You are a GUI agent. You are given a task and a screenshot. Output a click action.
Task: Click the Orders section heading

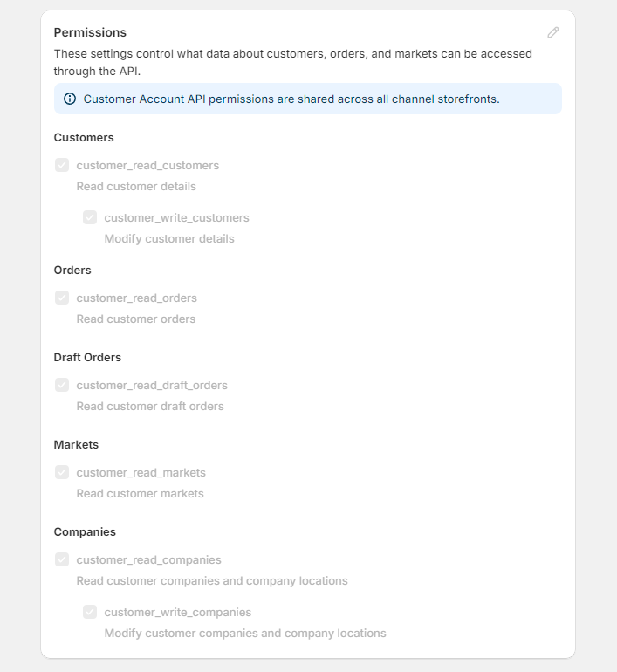pos(72,270)
